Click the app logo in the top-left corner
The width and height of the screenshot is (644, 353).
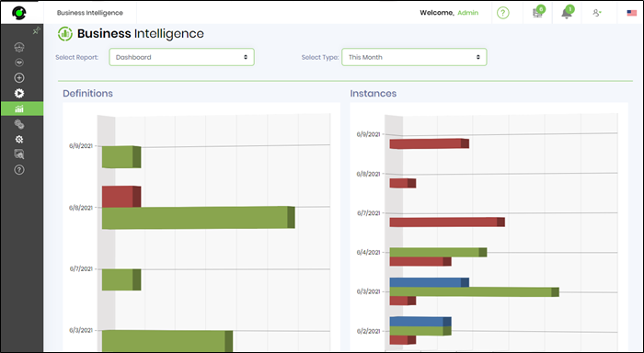click(x=19, y=13)
